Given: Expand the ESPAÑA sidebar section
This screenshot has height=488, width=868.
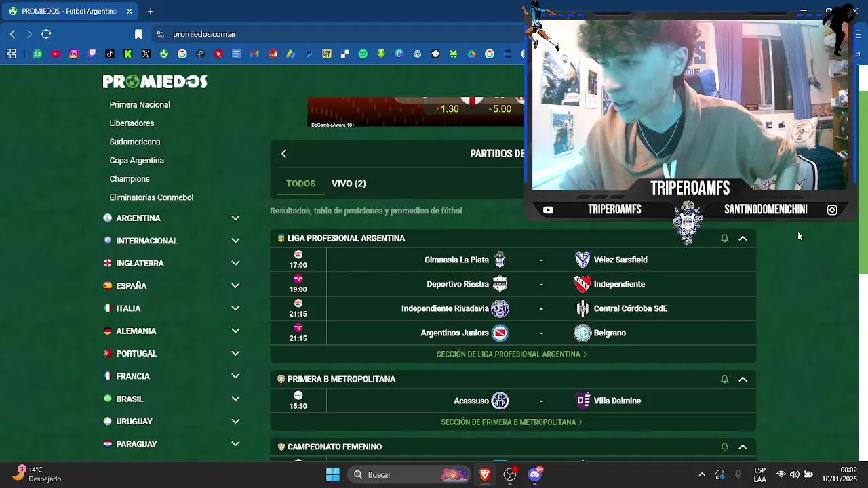Looking at the screenshot, I should tap(235, 286).
